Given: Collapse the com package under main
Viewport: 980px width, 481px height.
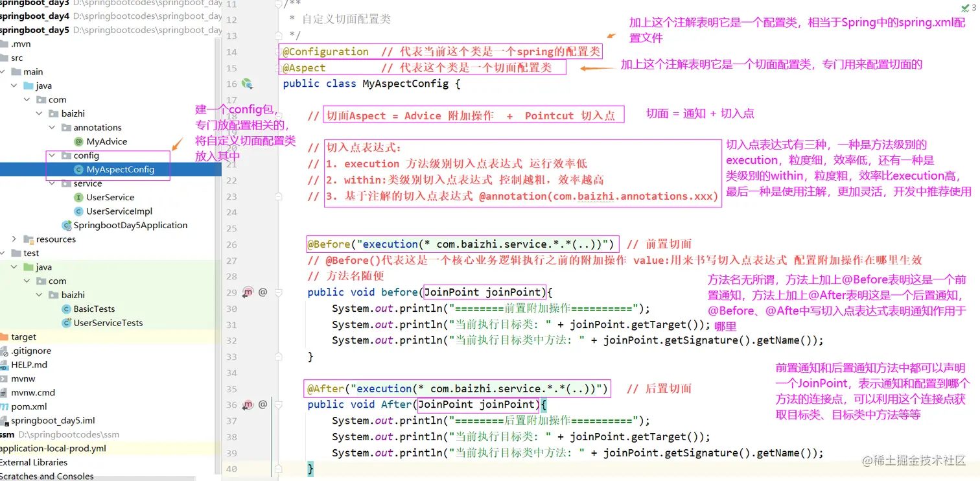Looking at the screenshot, I should click(x=27, y=100).
